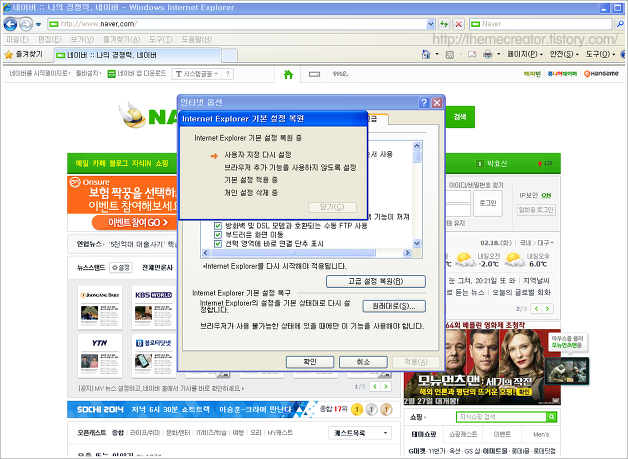The image size is (628, 459).
Task: Click the 확인 button in 인터넷 옵션
Action: coord(310,362)
